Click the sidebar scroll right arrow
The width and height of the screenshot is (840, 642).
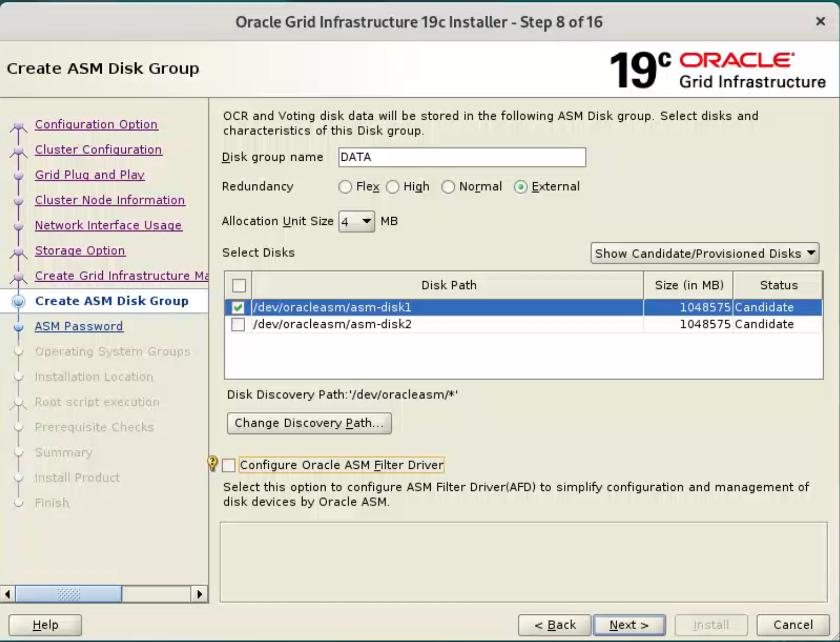(200, 594)
